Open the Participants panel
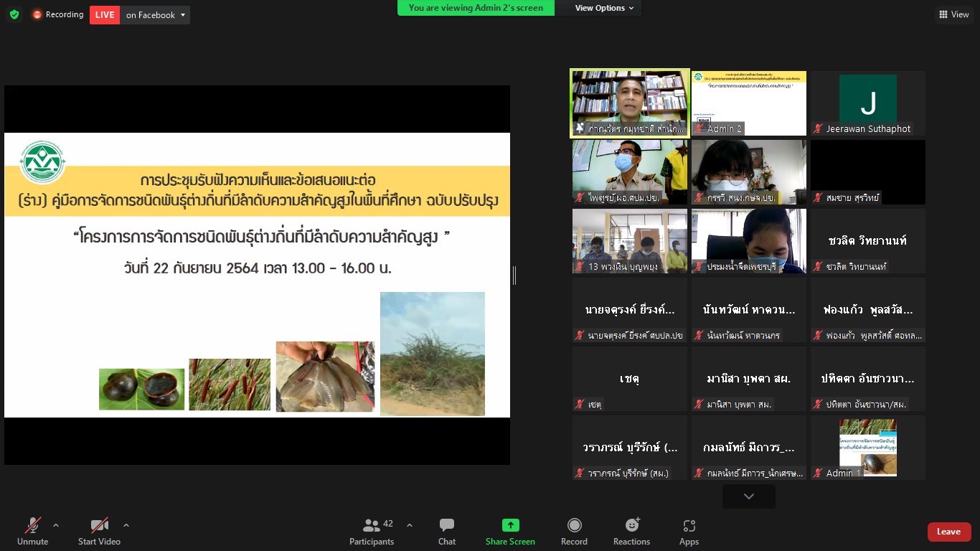980x551 pixels. (372, 531)
